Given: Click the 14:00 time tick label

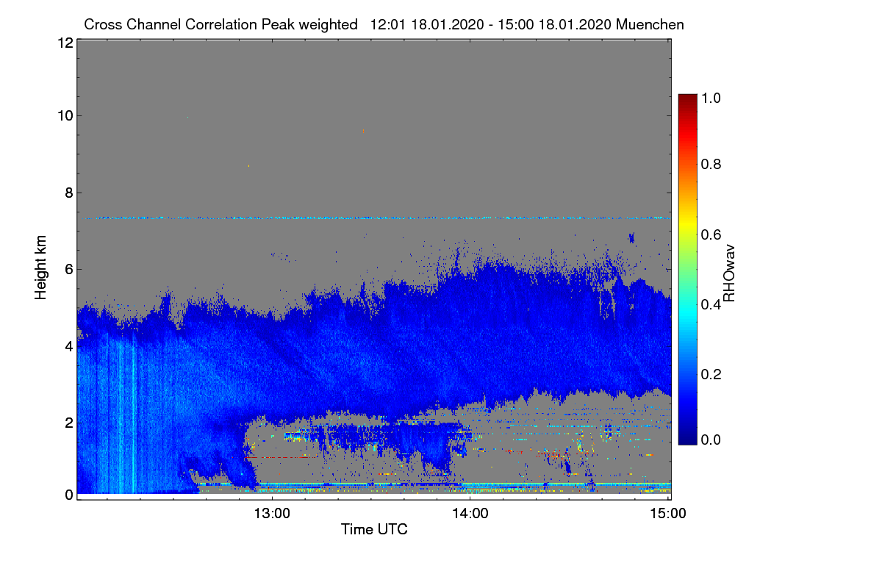Looking at the screenshot, I should (470, 514).
